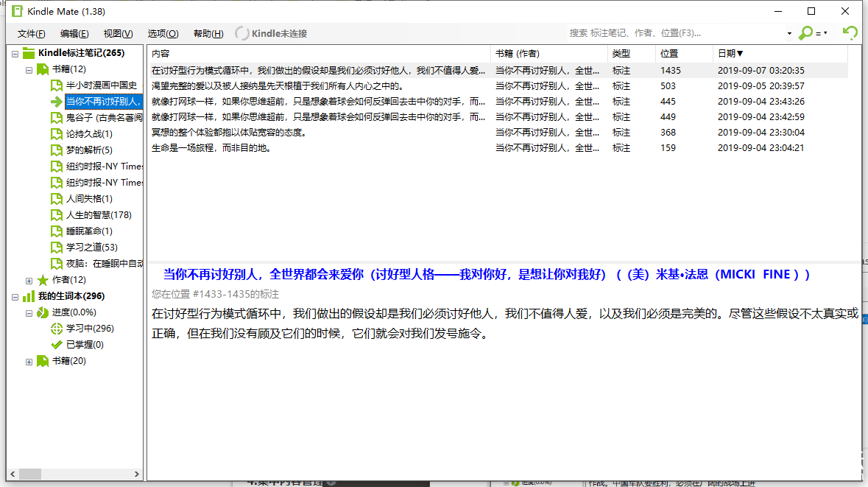
Task: Open the 帮助(H) menu
Action: click(x=208, y=34)
